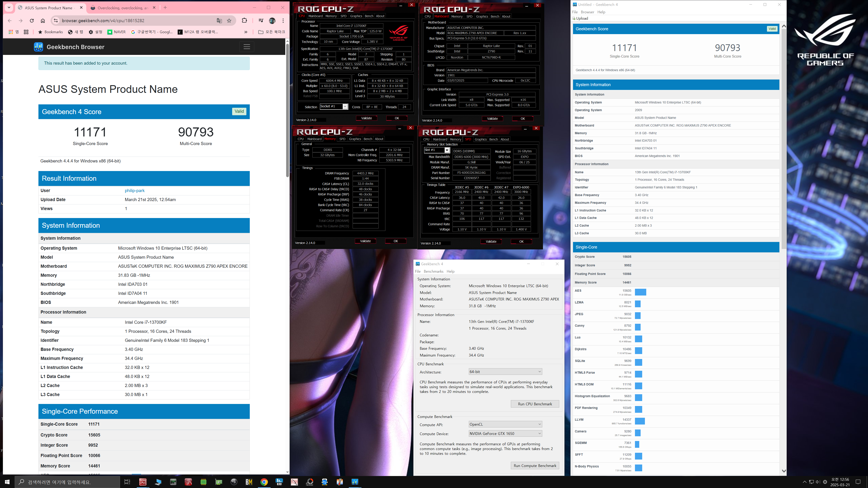Screen dimensions: 868x488
Task: Open Chrome three-dot menu
Action: tap(283, 21)
